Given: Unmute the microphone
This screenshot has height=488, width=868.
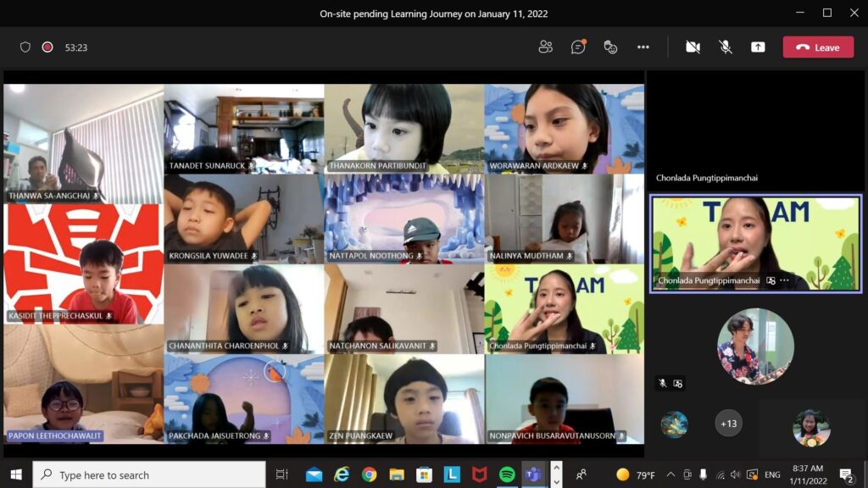Looking at the screenshot, I should 726,47.
